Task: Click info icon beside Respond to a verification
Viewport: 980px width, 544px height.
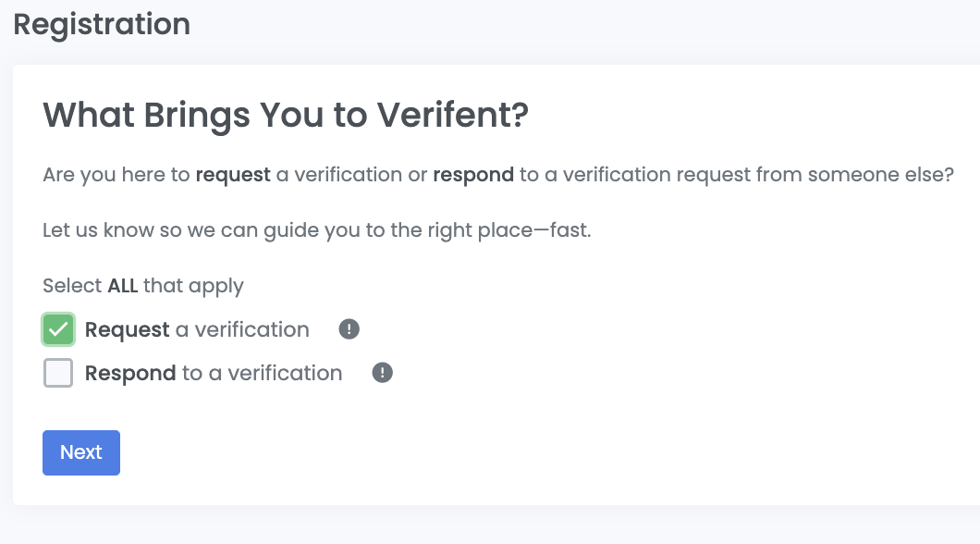Action: [x=382, y=373]
